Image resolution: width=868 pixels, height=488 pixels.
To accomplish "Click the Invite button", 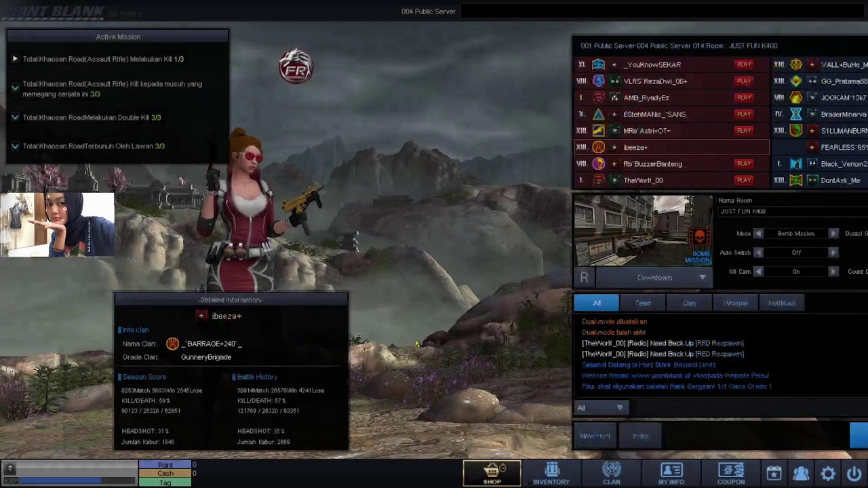I will tap(640, 436).
